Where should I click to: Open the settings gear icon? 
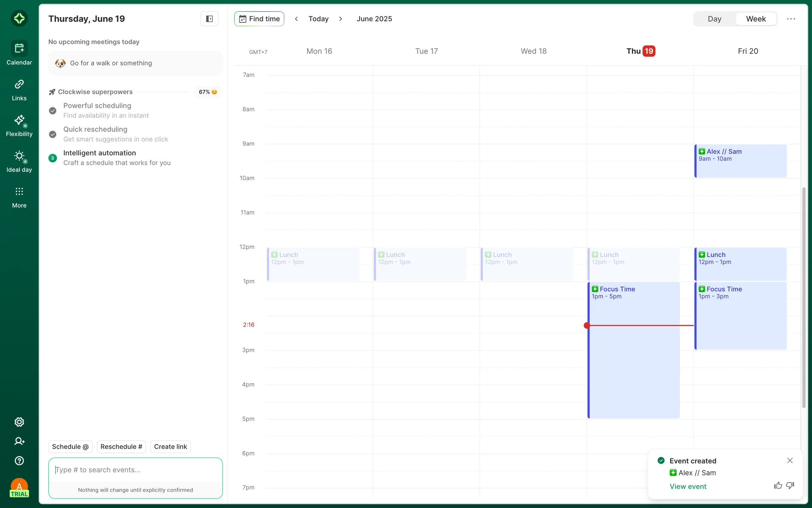(19, 422)
